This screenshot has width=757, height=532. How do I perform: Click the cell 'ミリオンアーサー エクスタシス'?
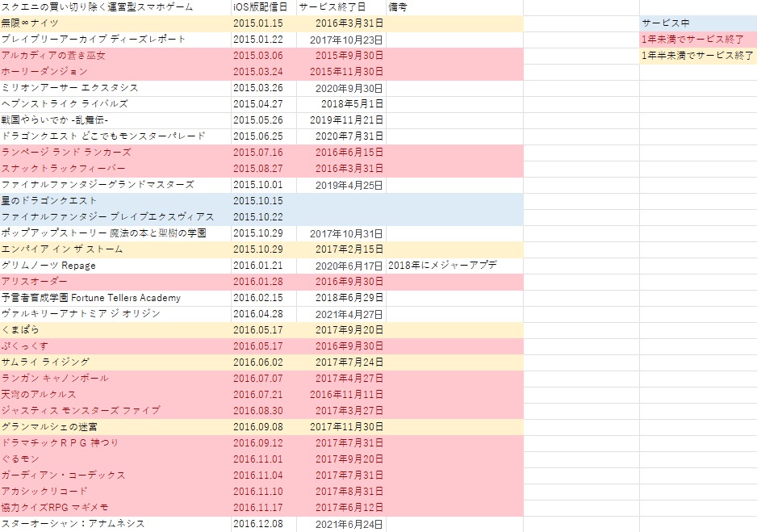click(115, 88)
